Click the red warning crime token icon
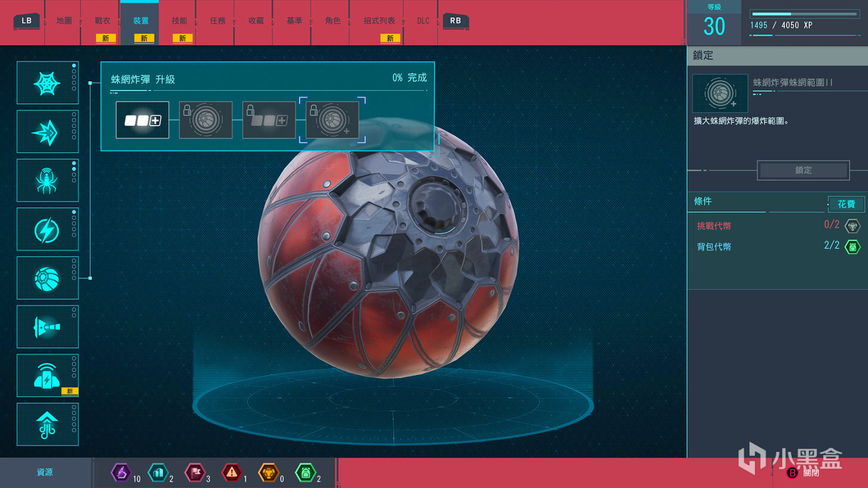This screenshot has height=488, width=868. pos(232,472)
